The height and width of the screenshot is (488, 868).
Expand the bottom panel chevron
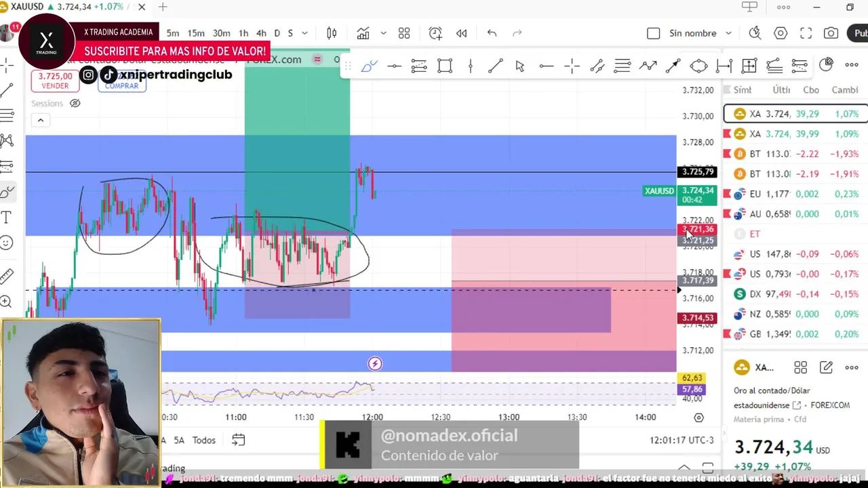pos(684,468)
